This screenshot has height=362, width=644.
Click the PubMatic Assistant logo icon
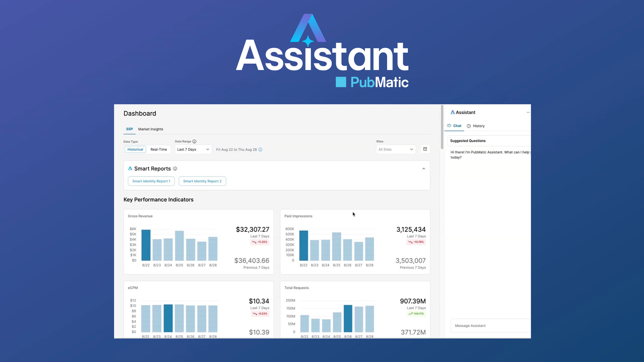pyautogui.click(x=453, y=112)
